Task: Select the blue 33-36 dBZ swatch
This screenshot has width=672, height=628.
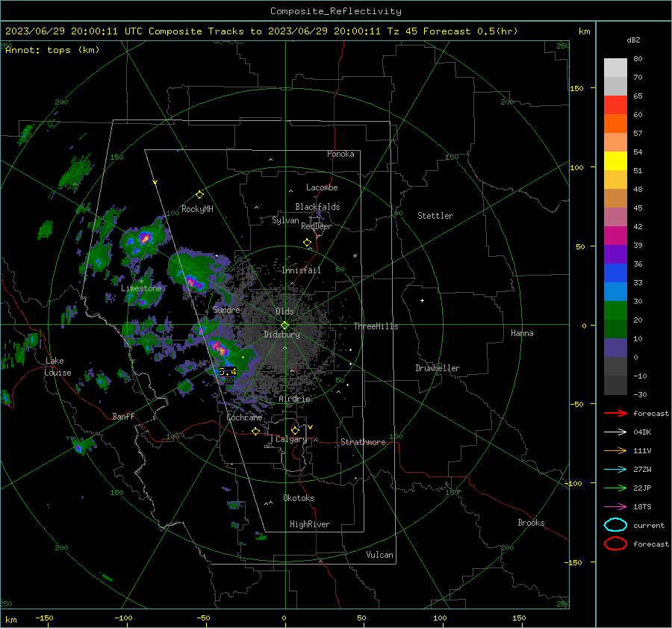Action: pos(615,273)
